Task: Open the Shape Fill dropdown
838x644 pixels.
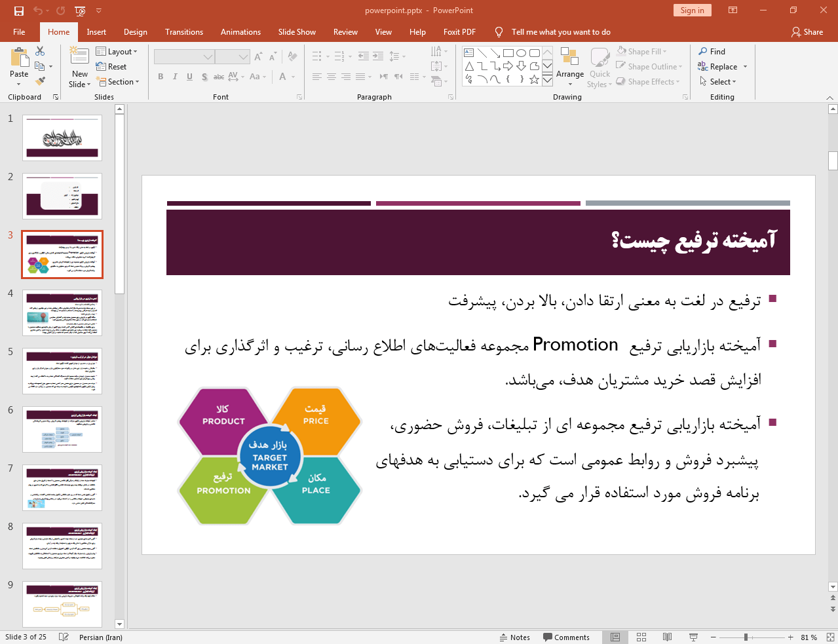Action: [x=642, y=52]
